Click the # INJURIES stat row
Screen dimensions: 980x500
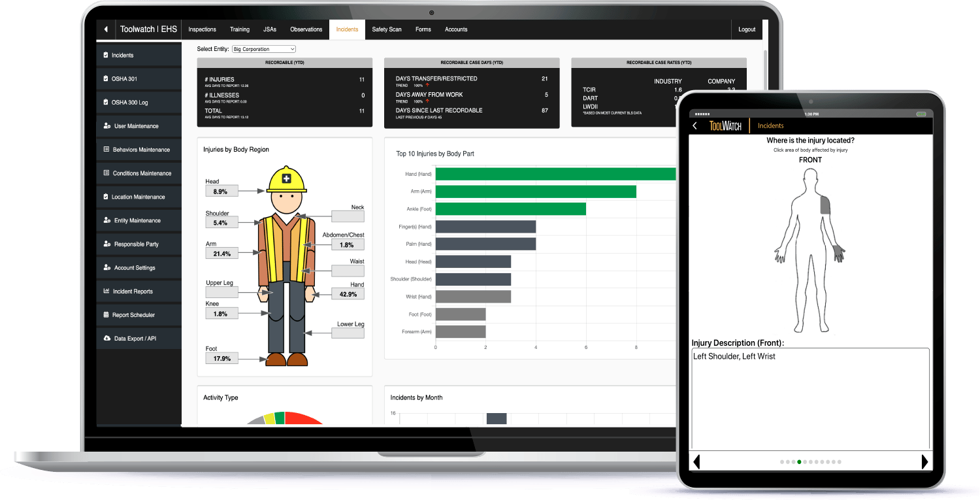(x=285, y=81)
